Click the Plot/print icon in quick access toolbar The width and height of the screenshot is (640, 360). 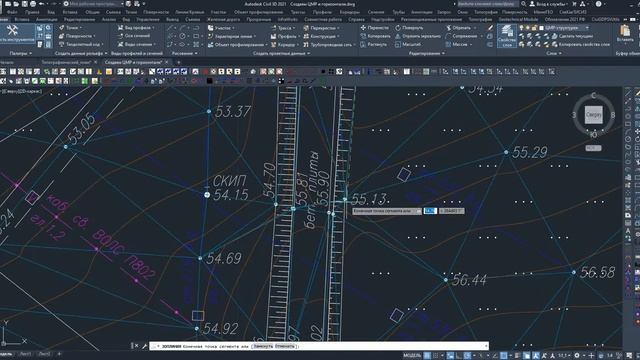(33, 4)
